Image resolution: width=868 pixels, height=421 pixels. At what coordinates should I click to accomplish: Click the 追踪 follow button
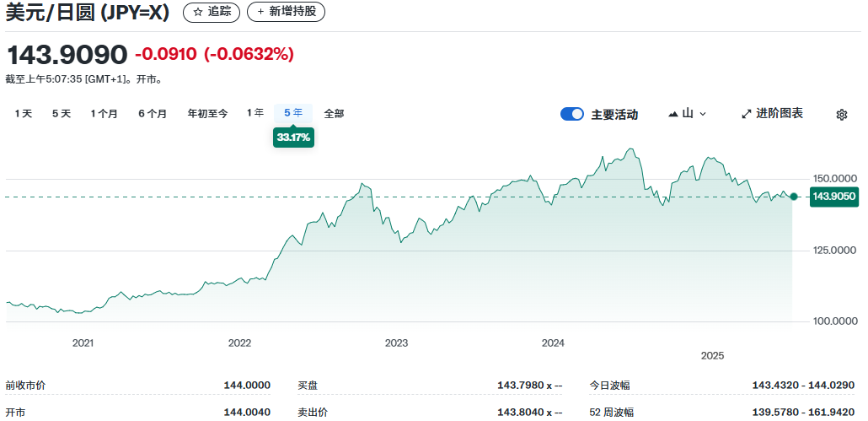click(212, 12)
